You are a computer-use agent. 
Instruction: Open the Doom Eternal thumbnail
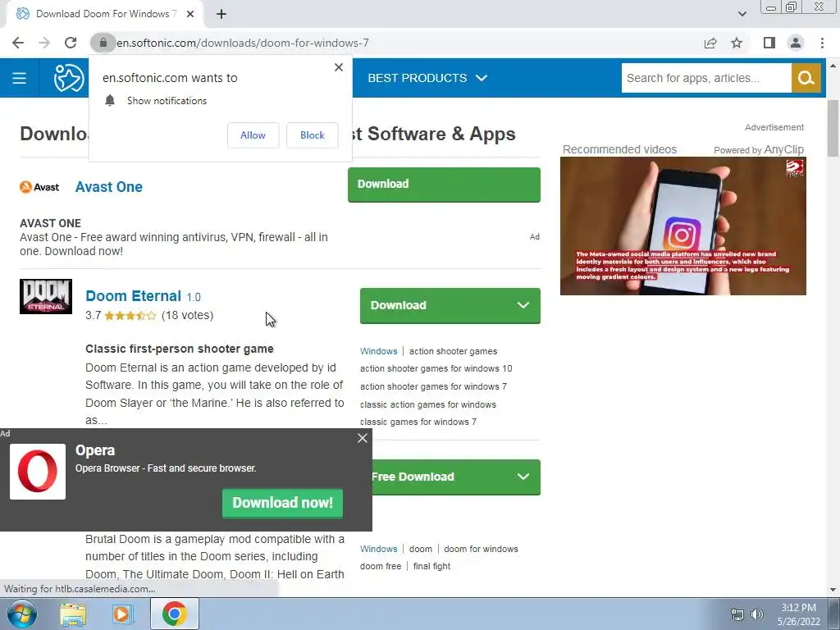[x=46, y=296]
